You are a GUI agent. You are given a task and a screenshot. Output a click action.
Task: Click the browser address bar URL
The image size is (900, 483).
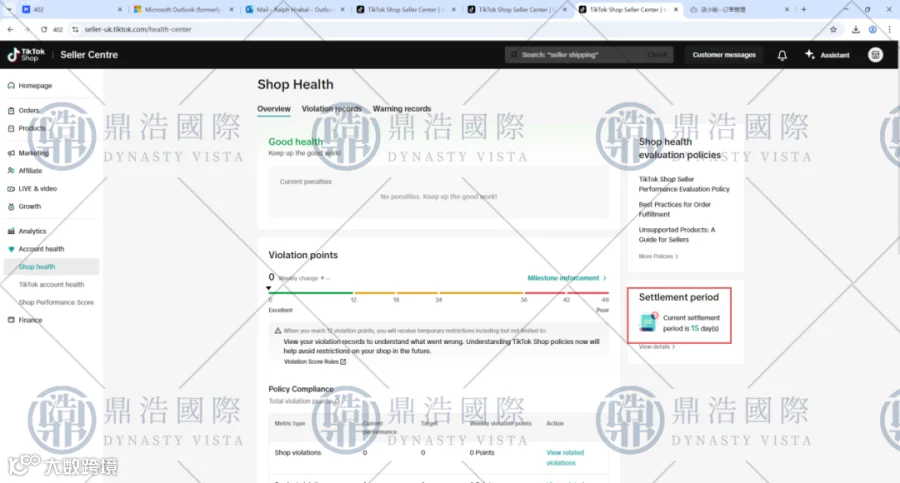(138, 29)
